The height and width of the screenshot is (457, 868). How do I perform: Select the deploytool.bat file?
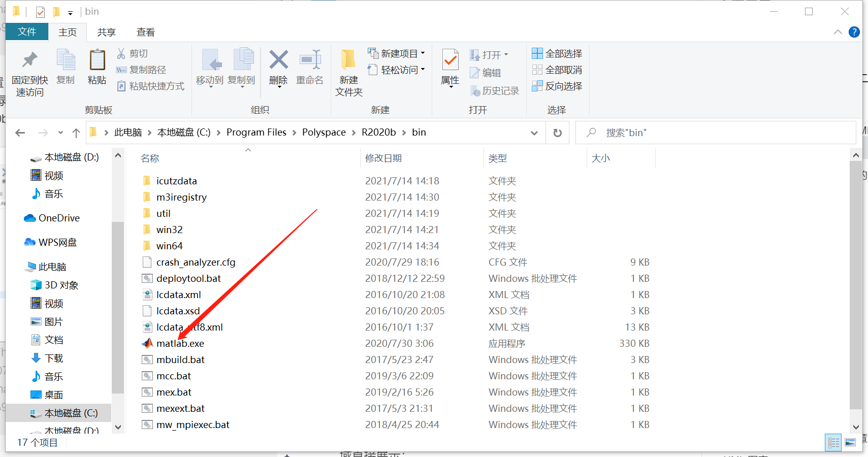188,278
